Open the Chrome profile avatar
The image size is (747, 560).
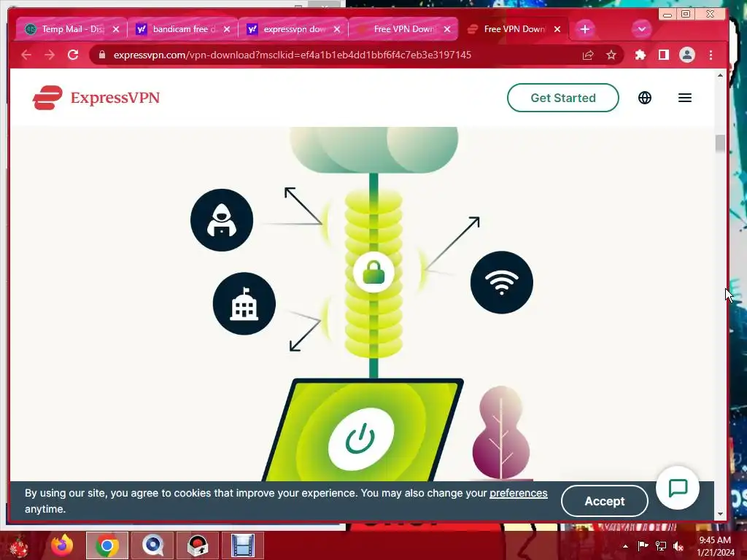[x=686, y=55]
